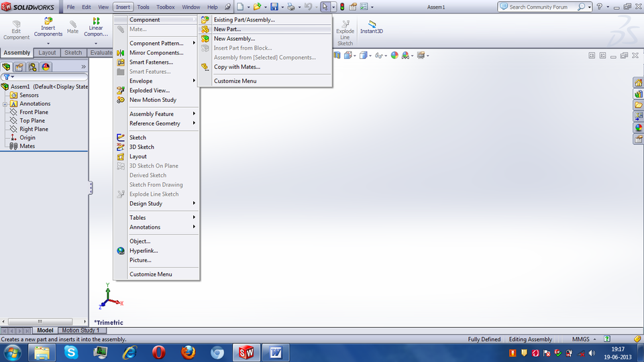Open the SolidWorks Resources home icon in task pane
The height and width of the screenshot is (362, 644).
(x=638, y=83)
